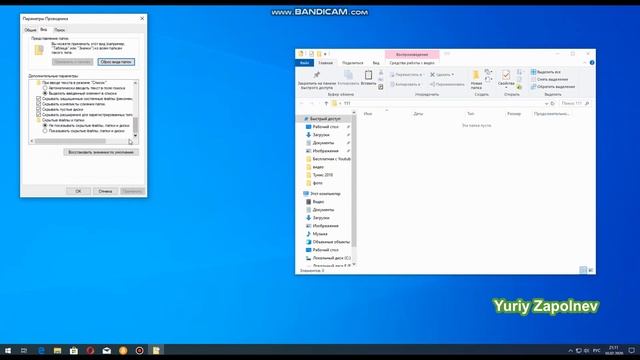Click the Копировать icon in Explorer ribbon
This screenshot has height=360, width=640.
tap(348, 75)
